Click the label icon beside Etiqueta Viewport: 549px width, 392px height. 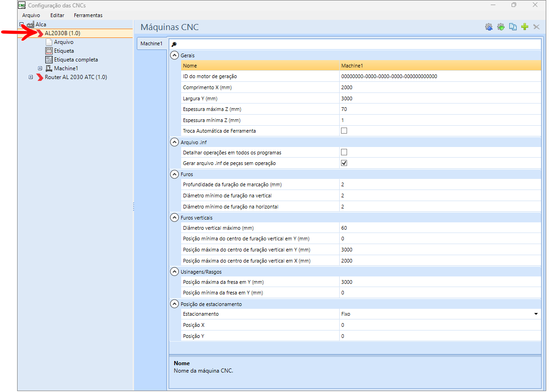(49, 51)
